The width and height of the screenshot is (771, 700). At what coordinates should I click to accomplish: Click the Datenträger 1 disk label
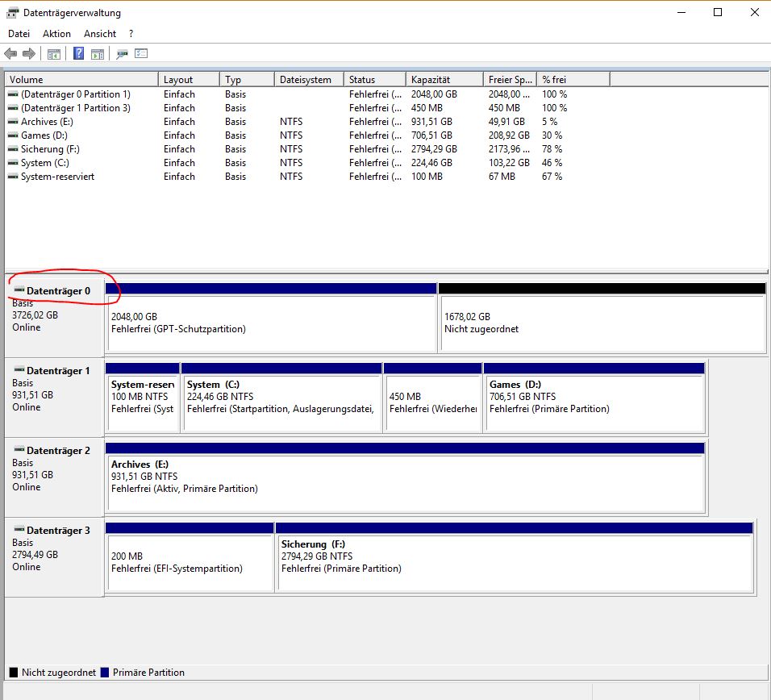click(x=58, y=371)
